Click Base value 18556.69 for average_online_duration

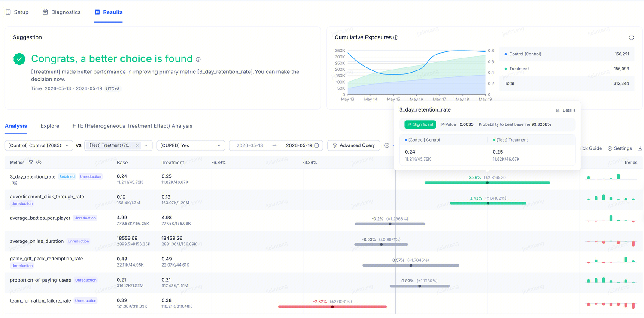pos(127,238)
